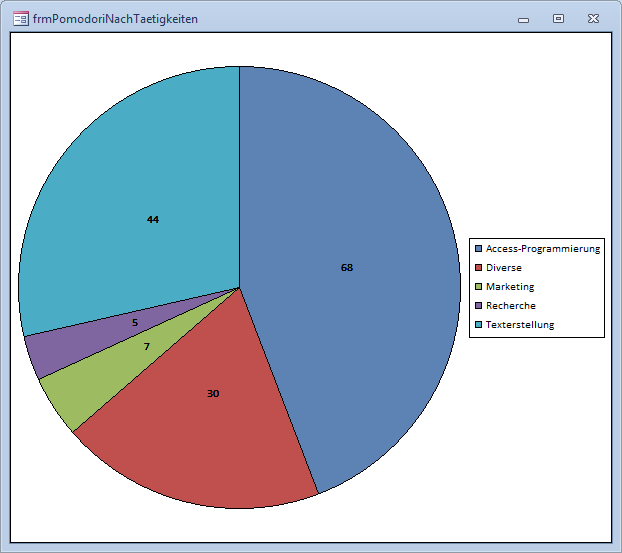This screenshot has height=553, width=622.
Task: Click the red Diverse legend swatch
Action: (x=479, y=268)
